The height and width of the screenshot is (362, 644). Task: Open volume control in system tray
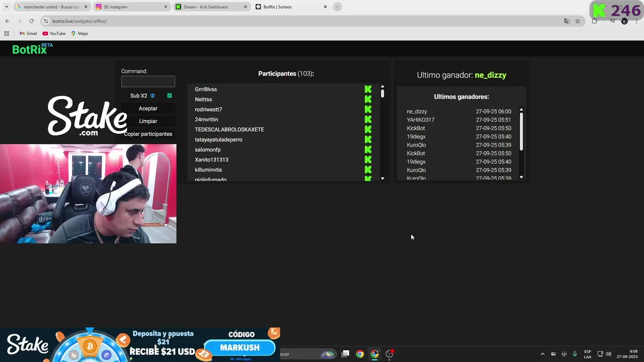[x=608, y=354]
